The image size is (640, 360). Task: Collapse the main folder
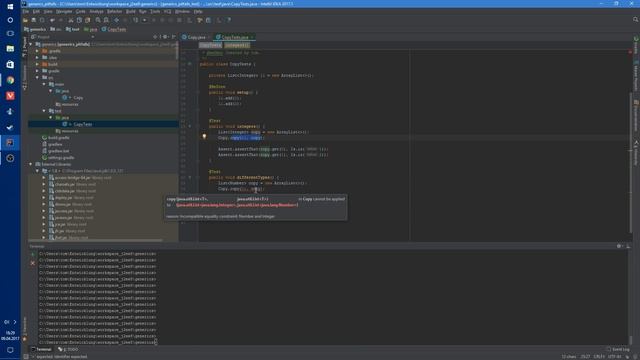click(x=44, y=84)
